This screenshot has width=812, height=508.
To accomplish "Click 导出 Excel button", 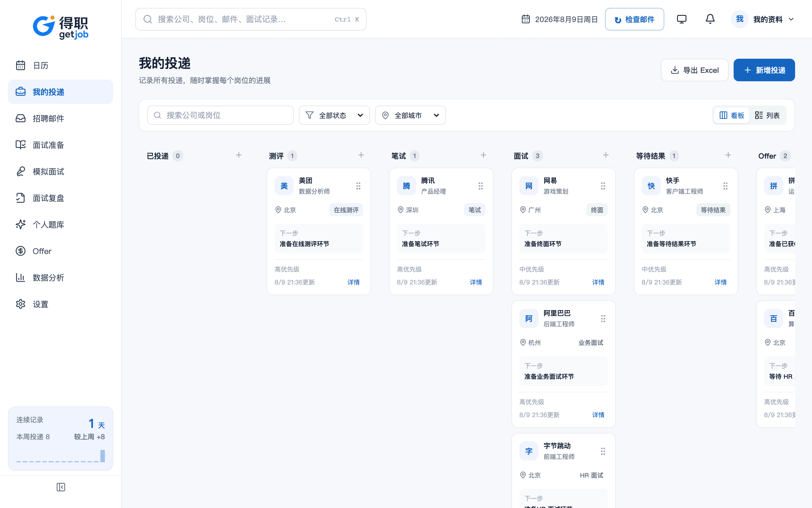I will point(694,70).
